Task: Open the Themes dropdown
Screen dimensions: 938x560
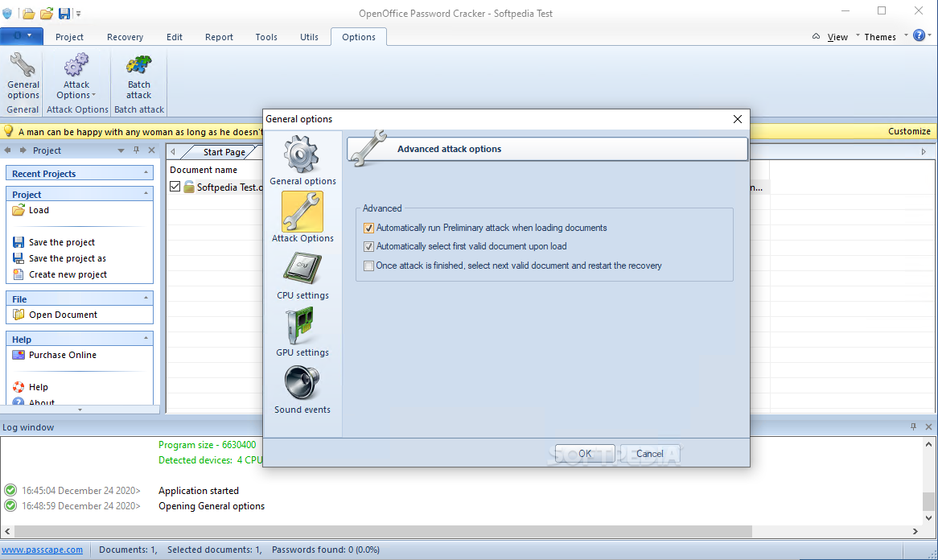Action: tap(886, 36)
